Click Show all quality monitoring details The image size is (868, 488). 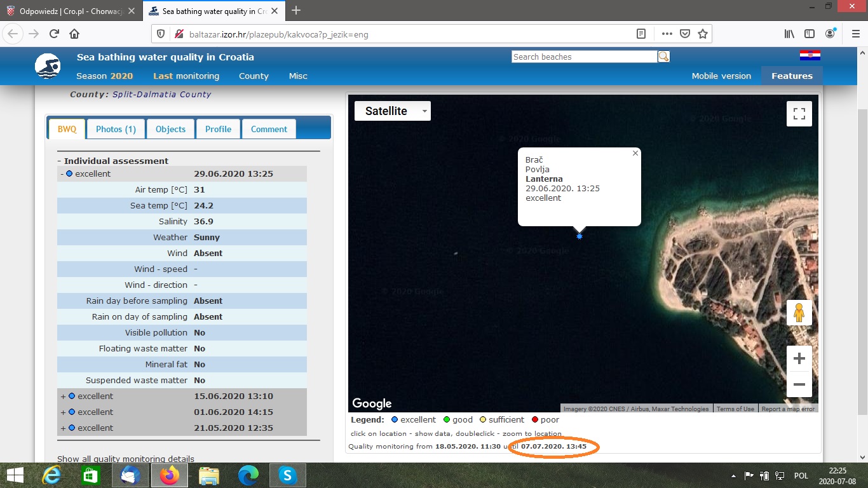[x=126, y=459]
